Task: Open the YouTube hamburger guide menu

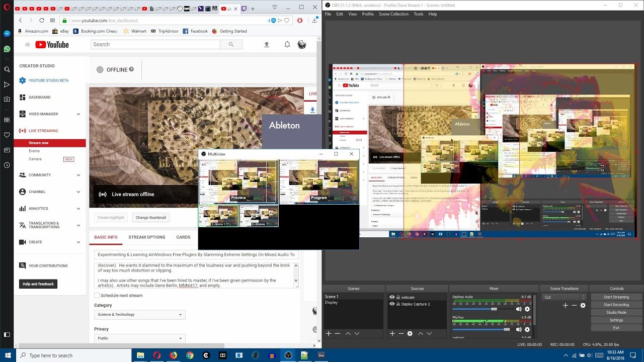Action: 28,44
